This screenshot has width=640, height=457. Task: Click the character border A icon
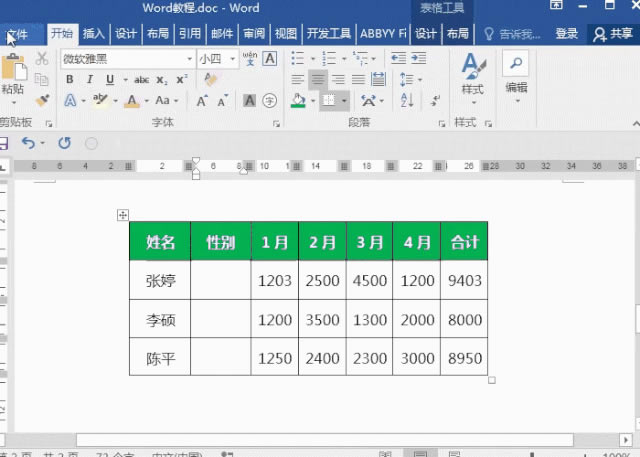[270, 59]
